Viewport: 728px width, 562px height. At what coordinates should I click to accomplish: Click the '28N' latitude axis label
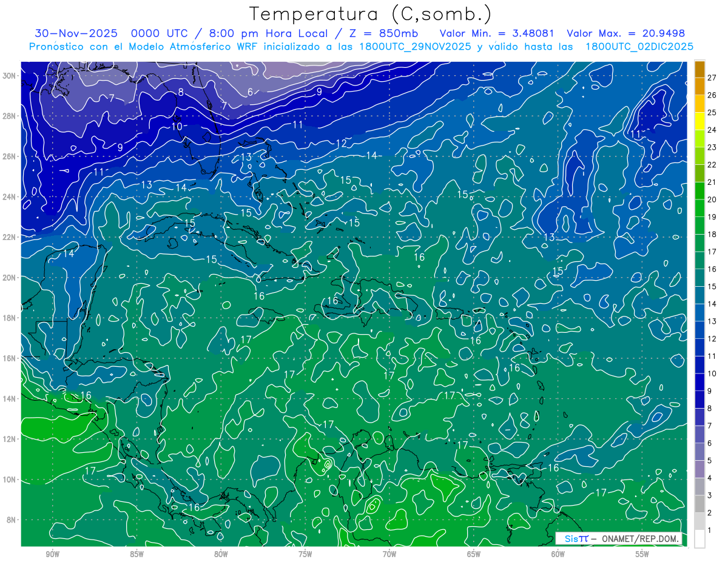[x=9, y=116]
